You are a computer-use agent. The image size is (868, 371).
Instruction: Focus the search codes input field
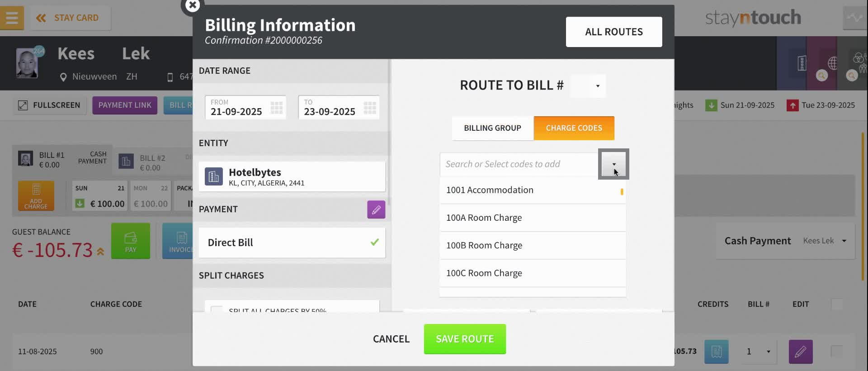click(x=520, y=164)
